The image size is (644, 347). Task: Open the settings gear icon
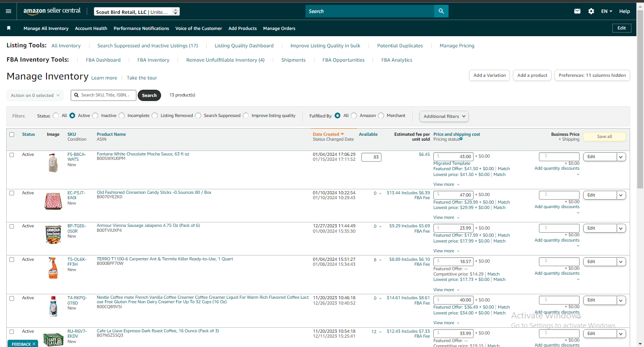591,11
